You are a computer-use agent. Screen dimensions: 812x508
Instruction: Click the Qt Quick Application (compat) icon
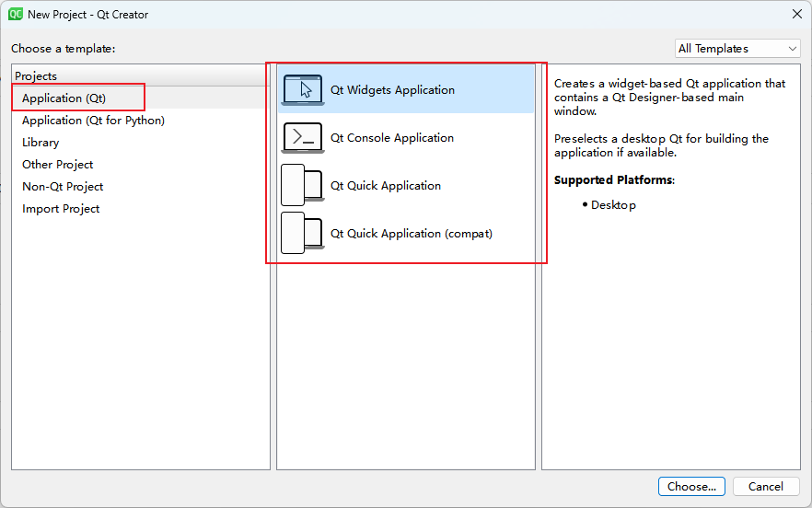point(302,234)
